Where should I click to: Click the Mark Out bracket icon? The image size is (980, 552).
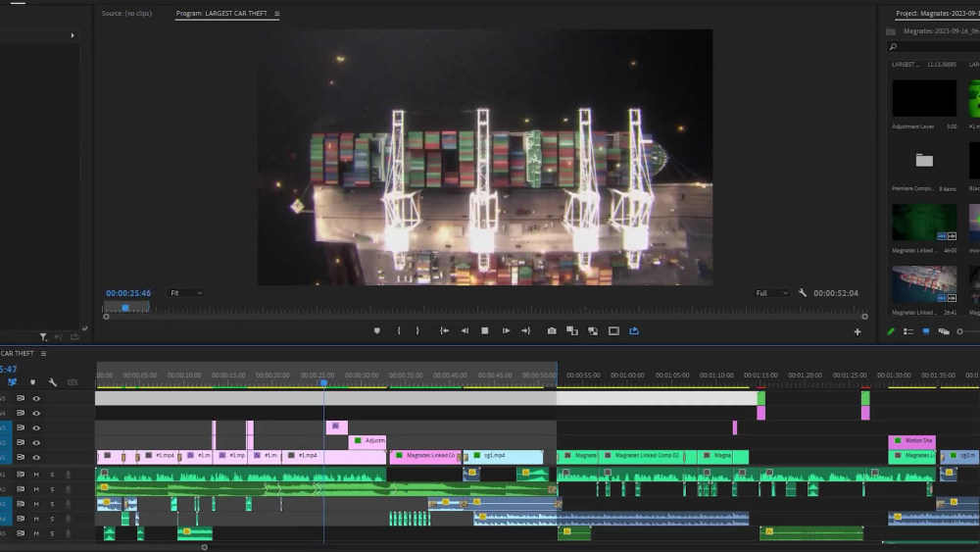point(417,330)
